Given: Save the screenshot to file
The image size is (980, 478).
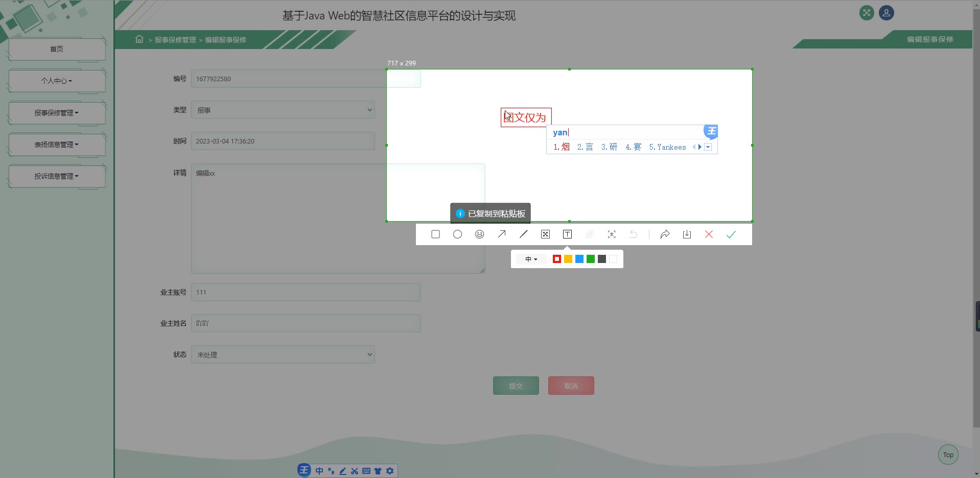Looking at the screenshot, I should point(687,234).
